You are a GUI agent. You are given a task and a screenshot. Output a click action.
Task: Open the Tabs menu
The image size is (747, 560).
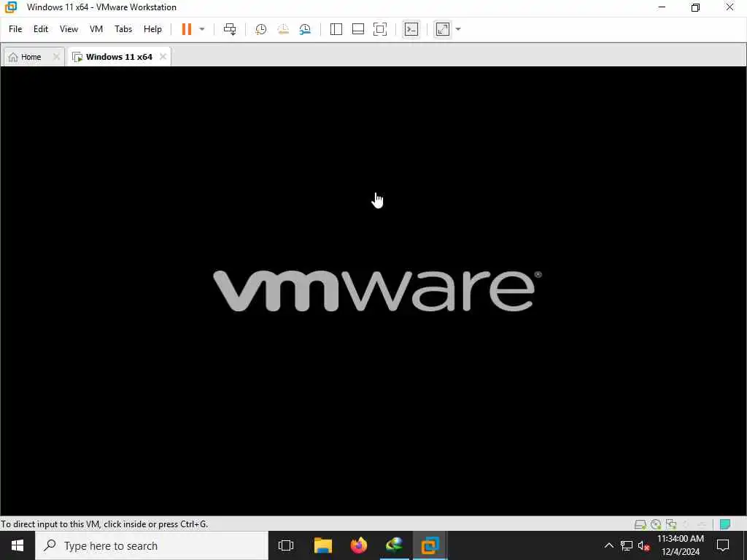tap(123, 29)
